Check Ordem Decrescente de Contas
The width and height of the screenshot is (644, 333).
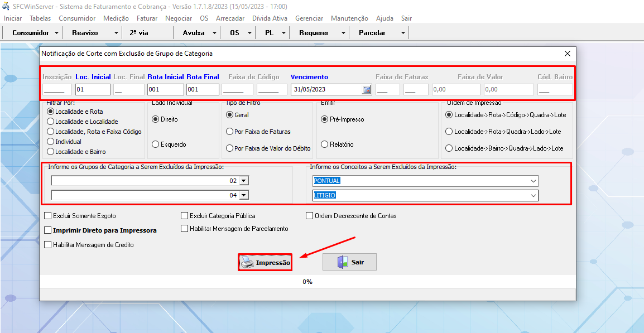pyautogui.click(x=310, y=216)
